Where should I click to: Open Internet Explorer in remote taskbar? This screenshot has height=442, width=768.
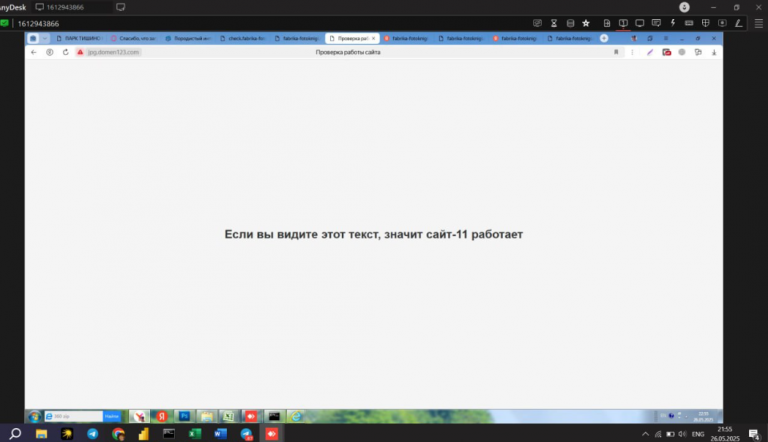coord(296,417)
